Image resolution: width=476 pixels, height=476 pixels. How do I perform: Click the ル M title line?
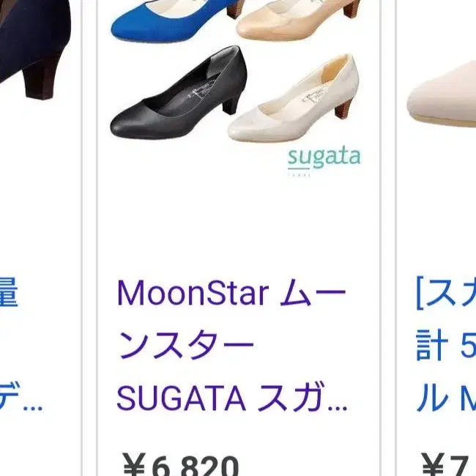446,398
